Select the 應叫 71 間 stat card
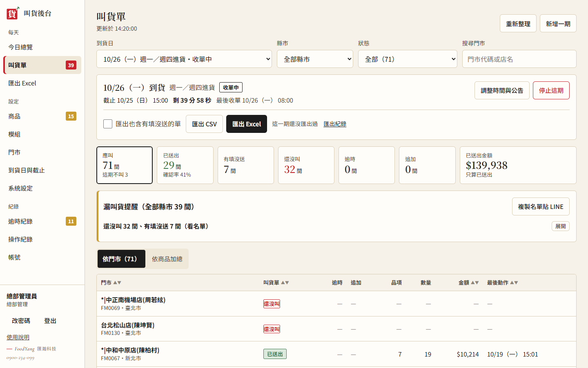The image size is (588, 368). point(125,165)
